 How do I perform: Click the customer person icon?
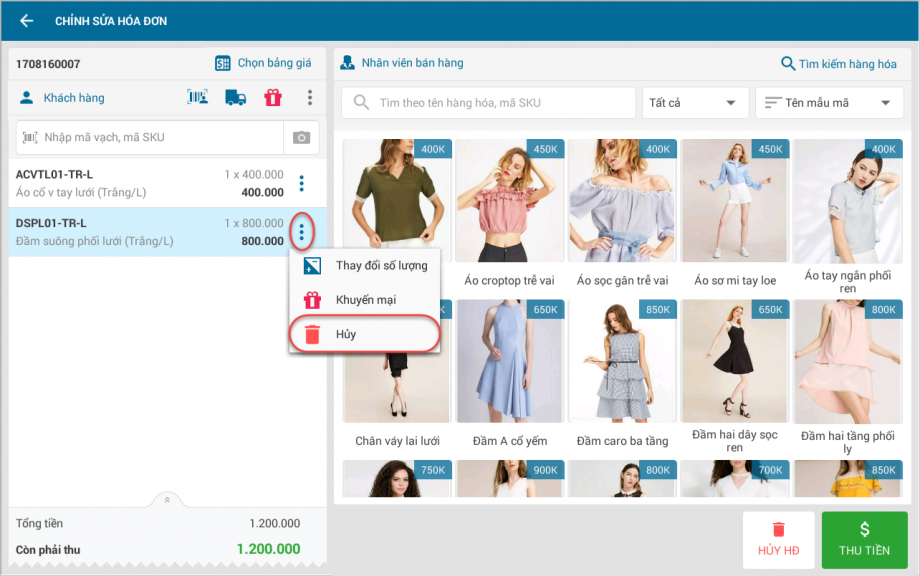(26, 97)
